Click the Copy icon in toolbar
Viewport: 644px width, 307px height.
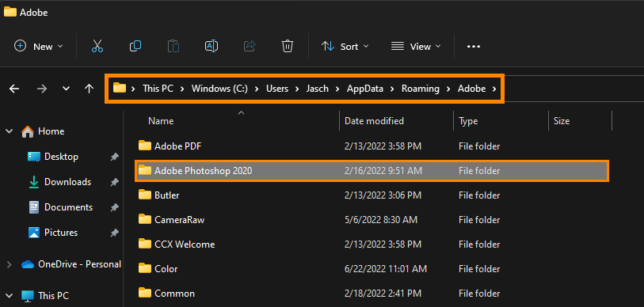(135, 46)
